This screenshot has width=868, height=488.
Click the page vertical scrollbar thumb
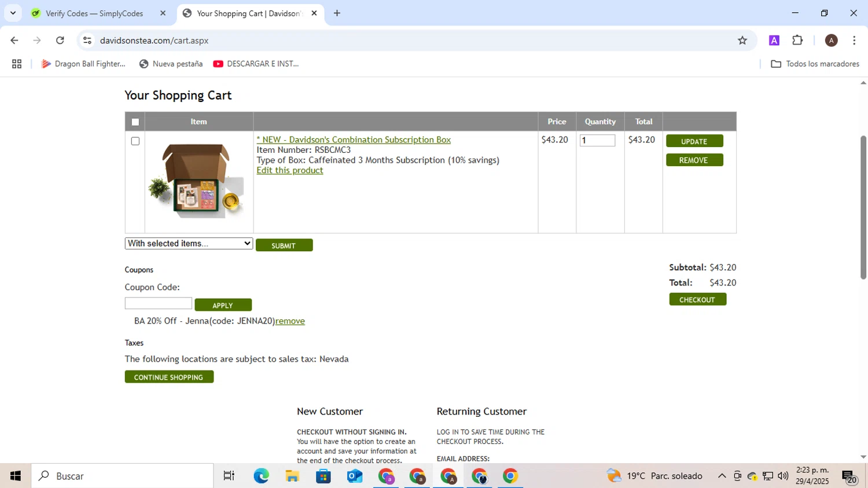tap(863, 207)
